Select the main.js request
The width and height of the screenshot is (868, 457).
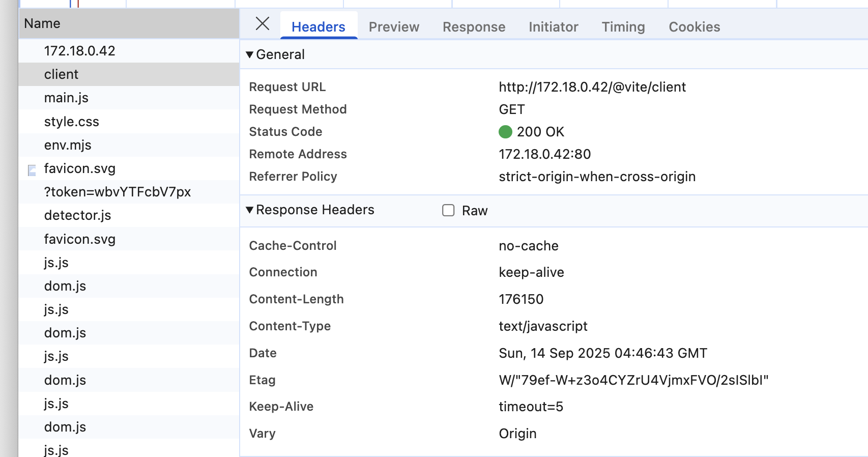pyautogui.click(x=66, y=98)
